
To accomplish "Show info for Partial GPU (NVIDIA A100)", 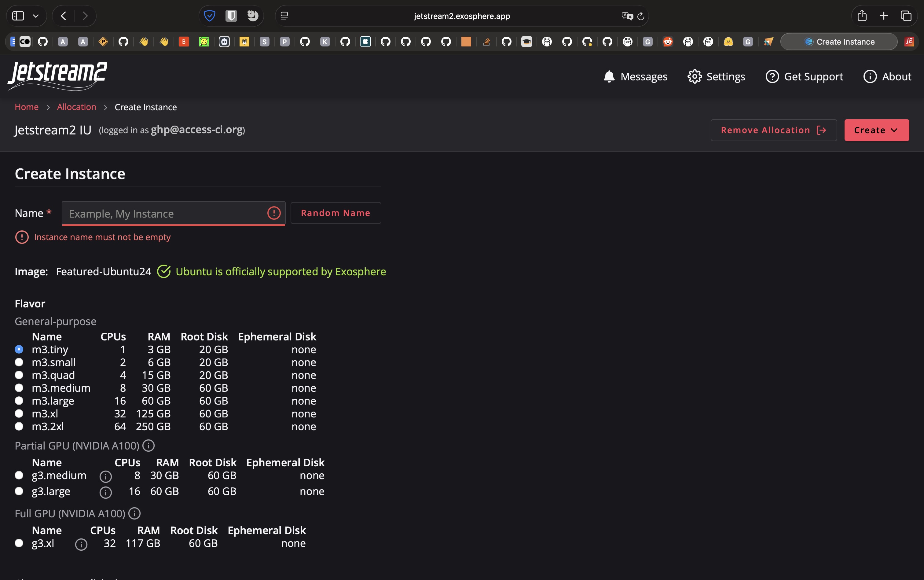I will pos(148,446).
